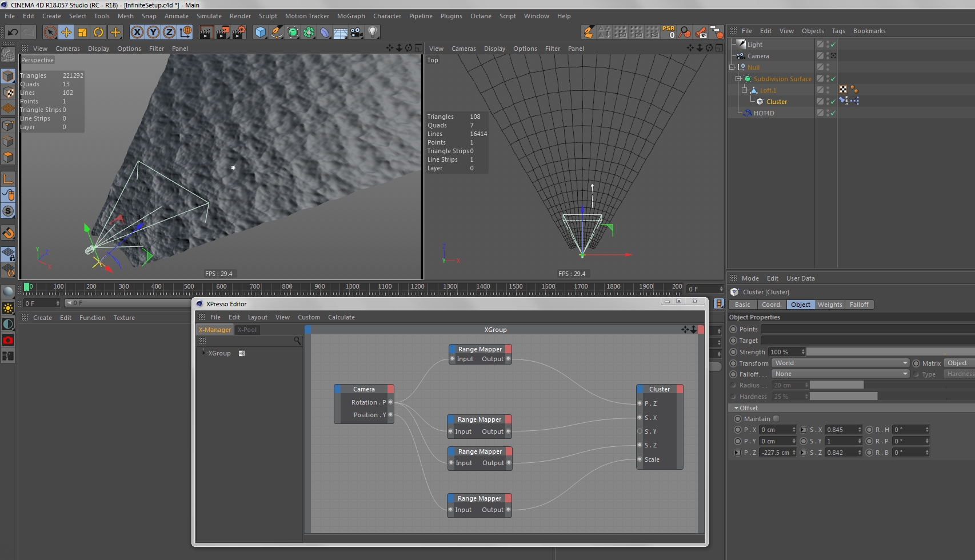
Task: Toggle the HOT4D green enable checkmark
Action: click(833, 113)
